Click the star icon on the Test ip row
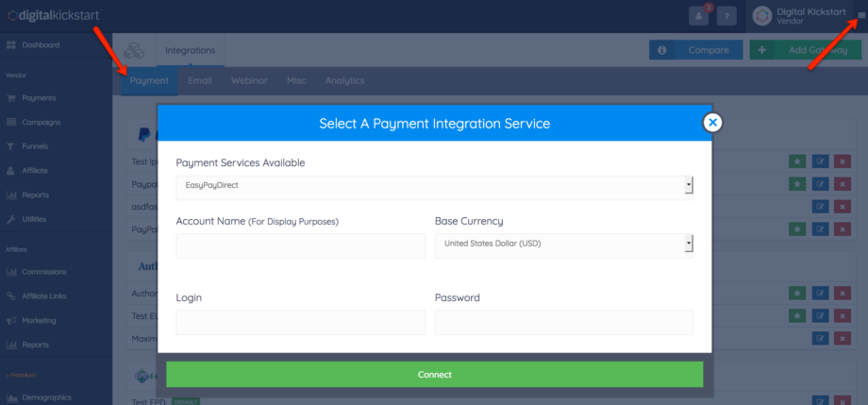 coord(797,161)
